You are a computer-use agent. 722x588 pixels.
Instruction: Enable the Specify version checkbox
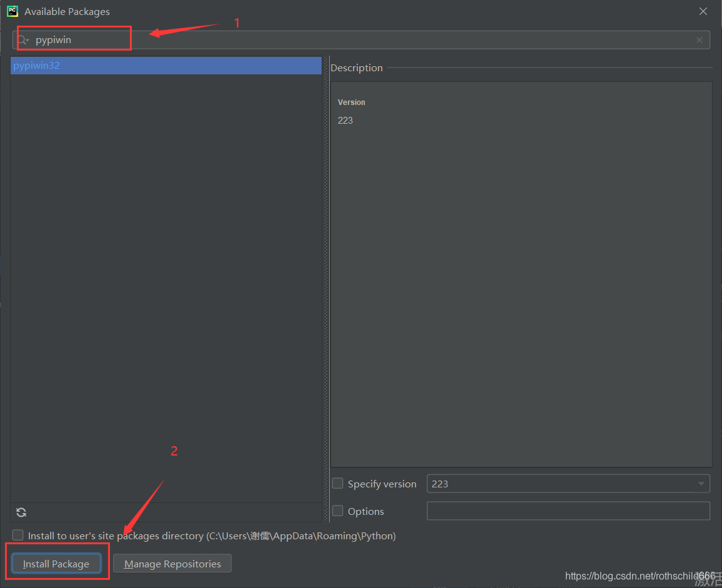(337, 484)
